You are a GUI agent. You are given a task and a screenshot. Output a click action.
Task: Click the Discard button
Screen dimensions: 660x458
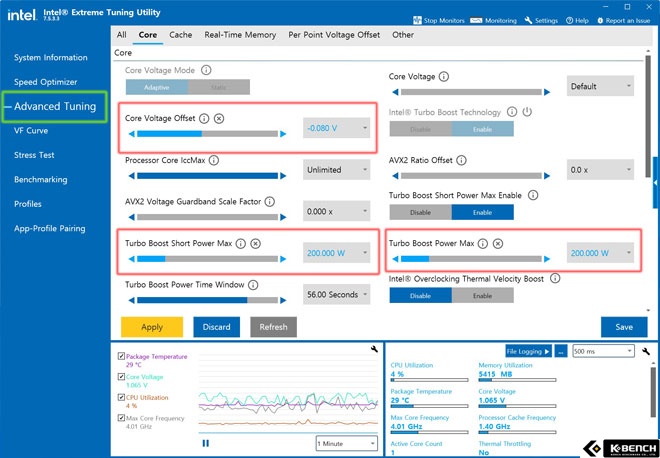[x=216, y=327]
